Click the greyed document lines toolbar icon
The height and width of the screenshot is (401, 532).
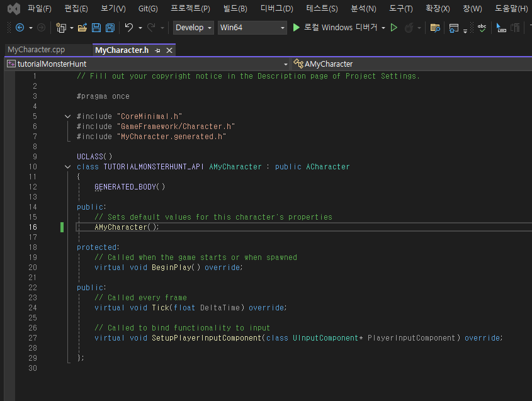tap(515, 28)
